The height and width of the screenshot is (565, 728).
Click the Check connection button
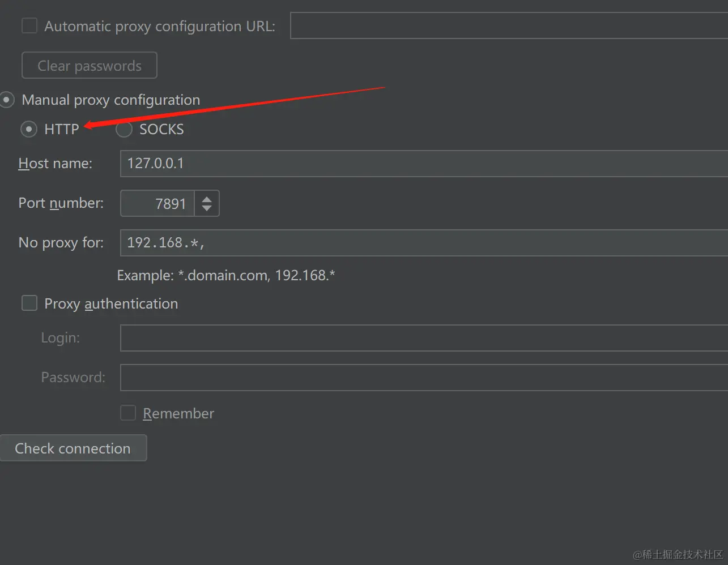(73, 448)
